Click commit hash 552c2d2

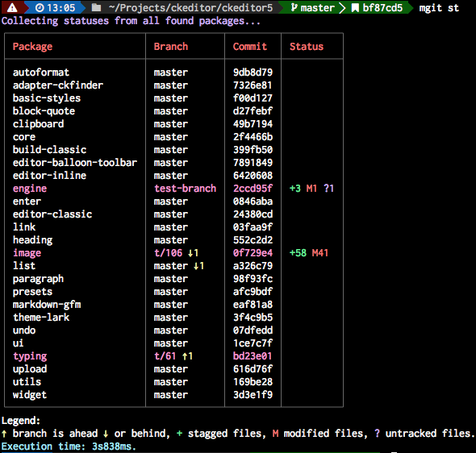[x=253, y=240]
